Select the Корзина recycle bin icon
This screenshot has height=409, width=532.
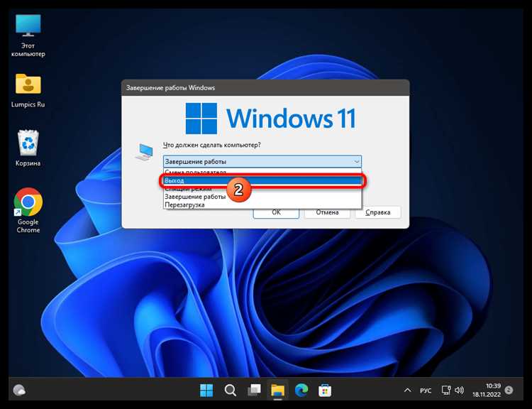pos(28,148)
